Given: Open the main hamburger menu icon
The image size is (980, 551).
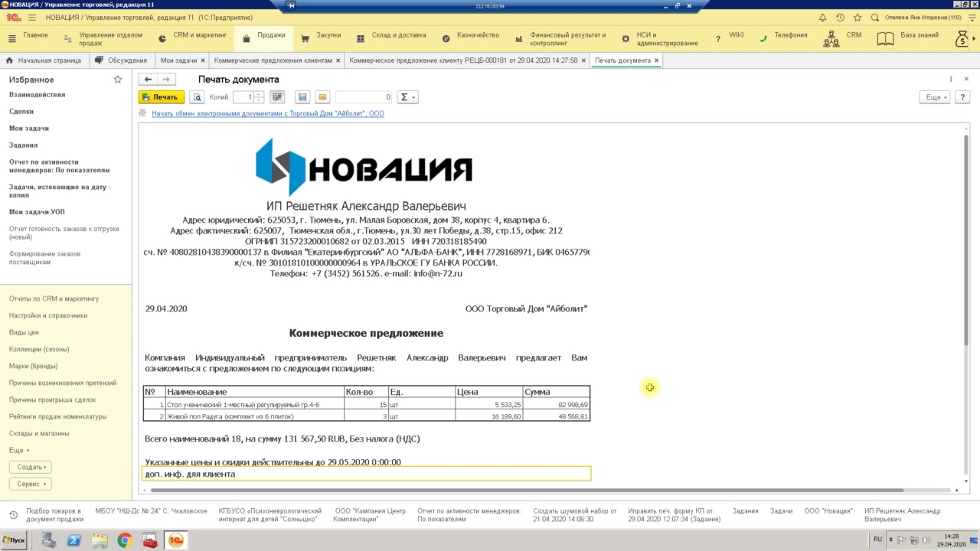Looking at the screenshot, I should 31,18.
